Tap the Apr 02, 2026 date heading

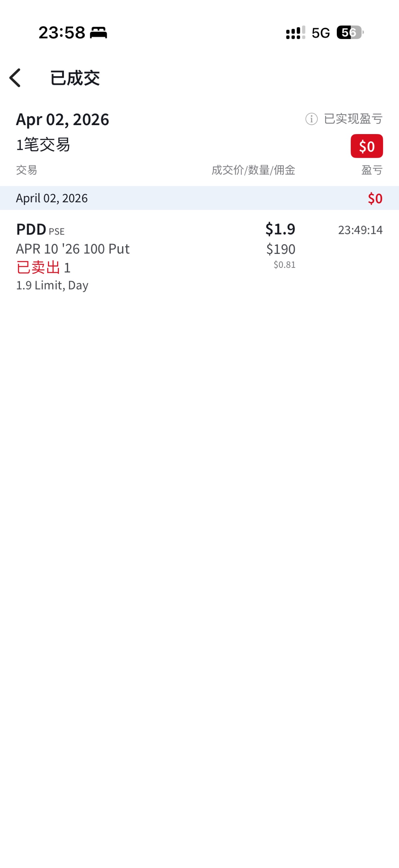click(x=63, y=119)
